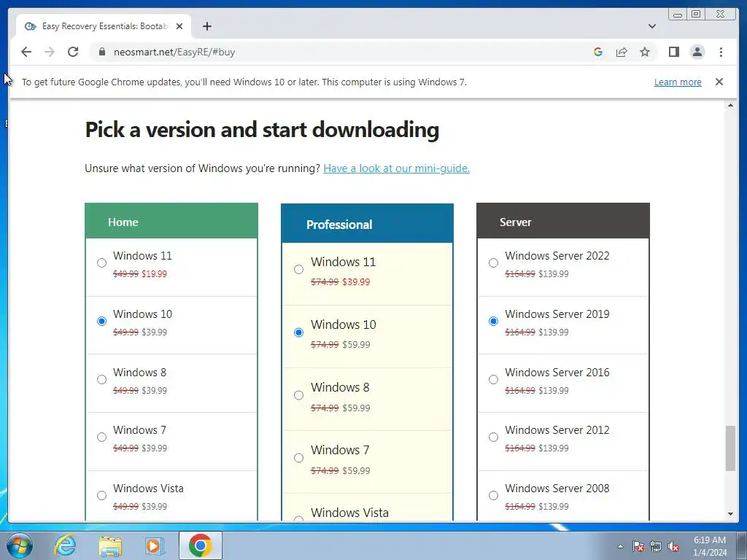Dismiss the Chrome update notification bar
The height and width of the screenshot is (560, 747).
click(719, 82)
